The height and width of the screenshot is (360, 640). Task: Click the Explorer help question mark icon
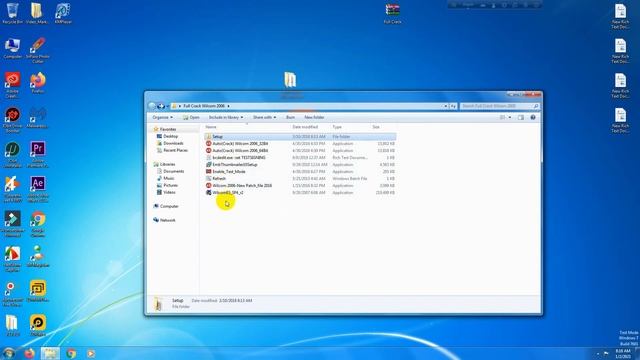(533, 118)
